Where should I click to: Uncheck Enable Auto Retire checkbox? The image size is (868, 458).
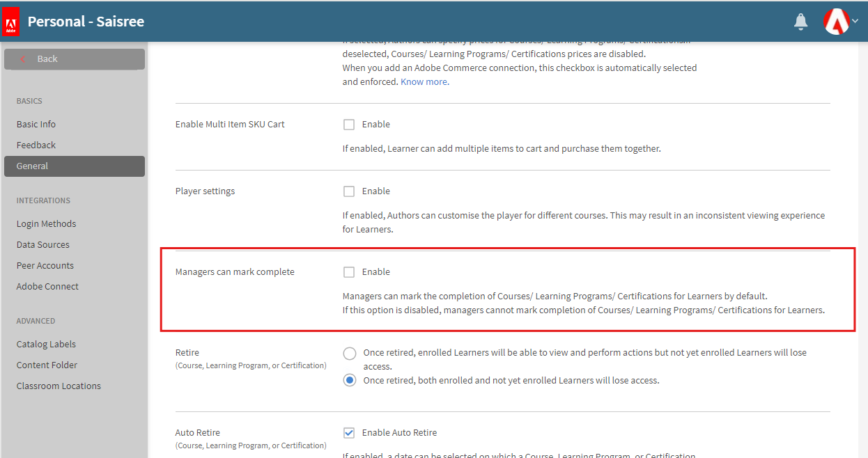(x=349, y=433)
